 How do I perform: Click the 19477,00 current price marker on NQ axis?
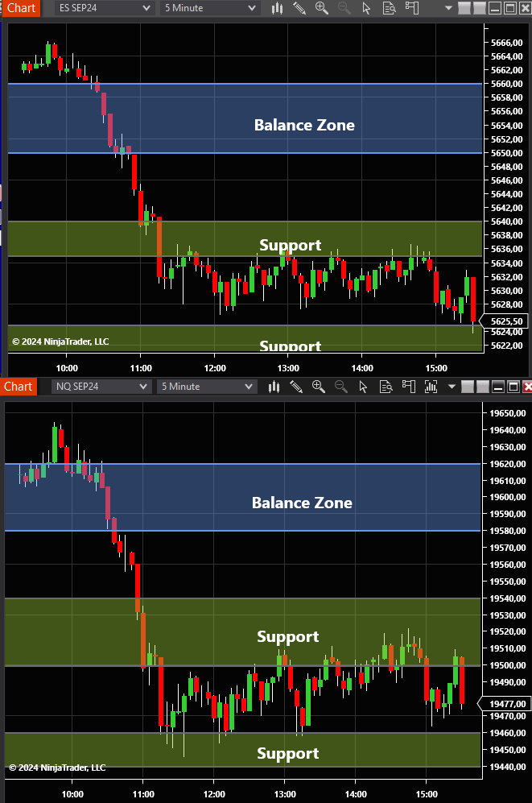pyautogui.click(x=504, y=704)
